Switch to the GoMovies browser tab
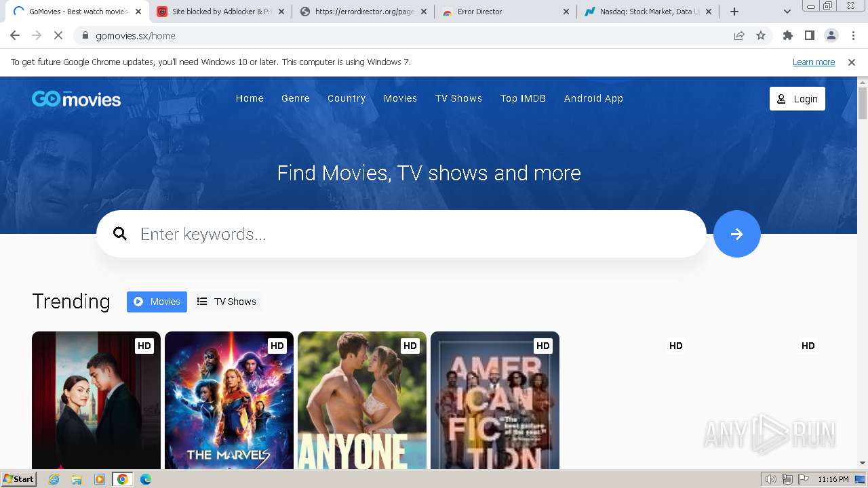Image resolution: width=868 pixels, height=488 pixels. 77,12
